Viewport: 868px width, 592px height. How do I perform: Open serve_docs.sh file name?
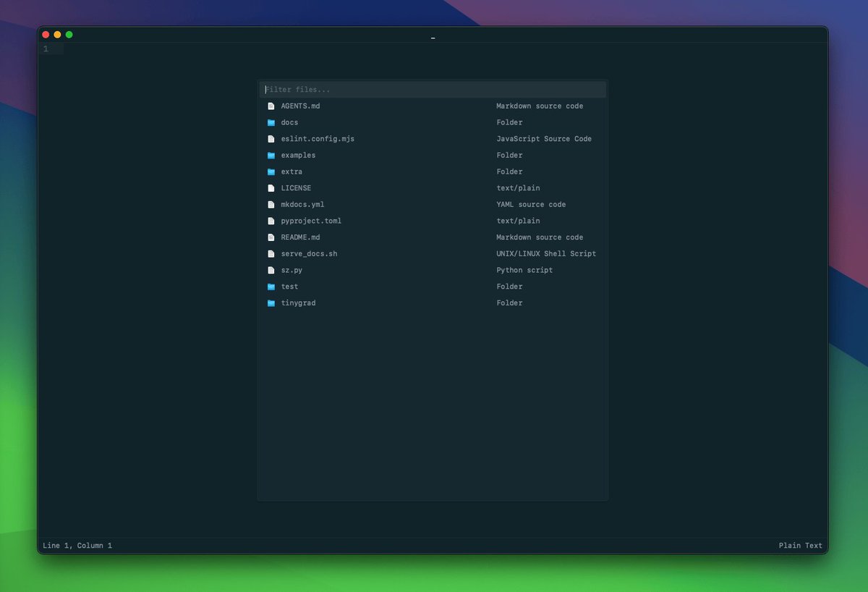[x=309, y=254]
